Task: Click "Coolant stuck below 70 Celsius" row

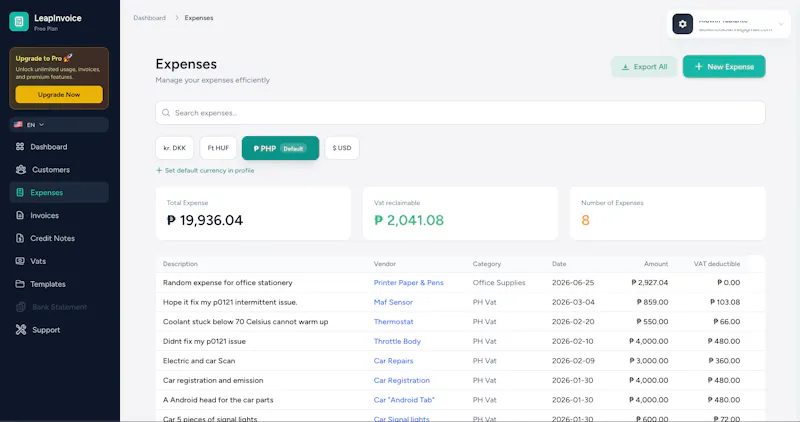Action: (460, 321)
